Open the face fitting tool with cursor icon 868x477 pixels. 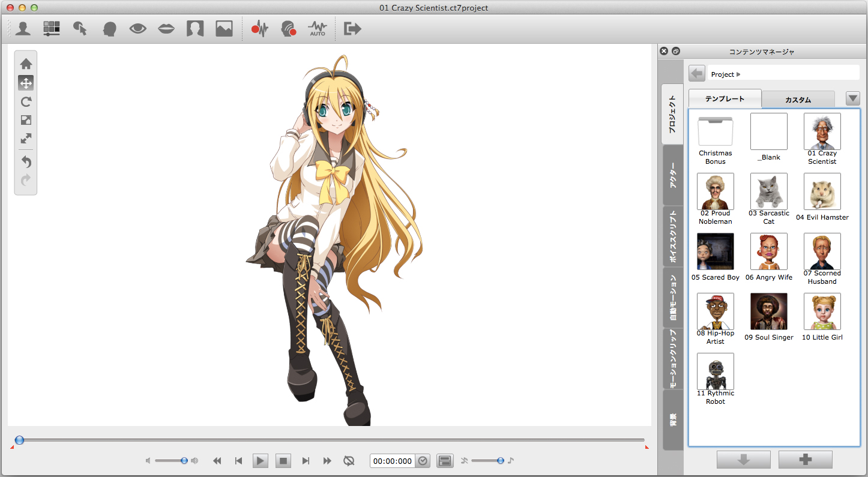pos(80,28)
